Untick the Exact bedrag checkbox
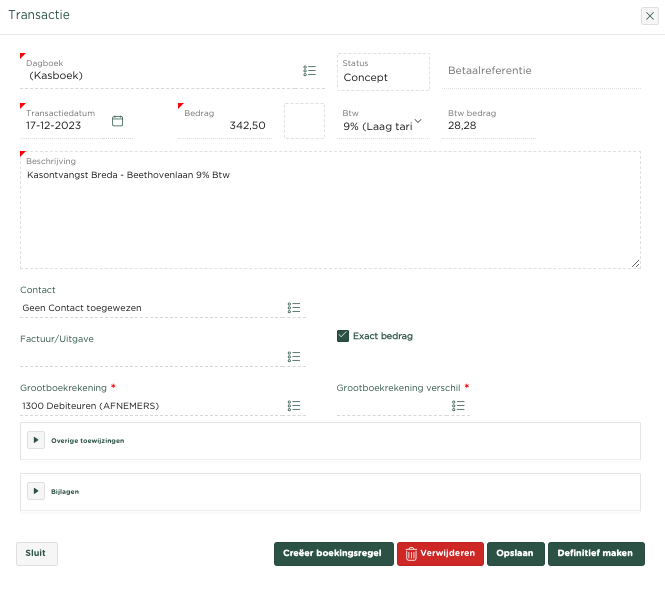The width and height of the screenshot is (665, 594). pos(343,336)
